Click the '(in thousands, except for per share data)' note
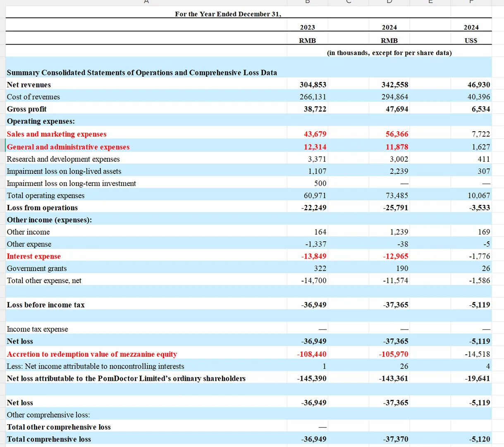Image resolution: width=504 pixels, height=447 pixels. point(389,53)
